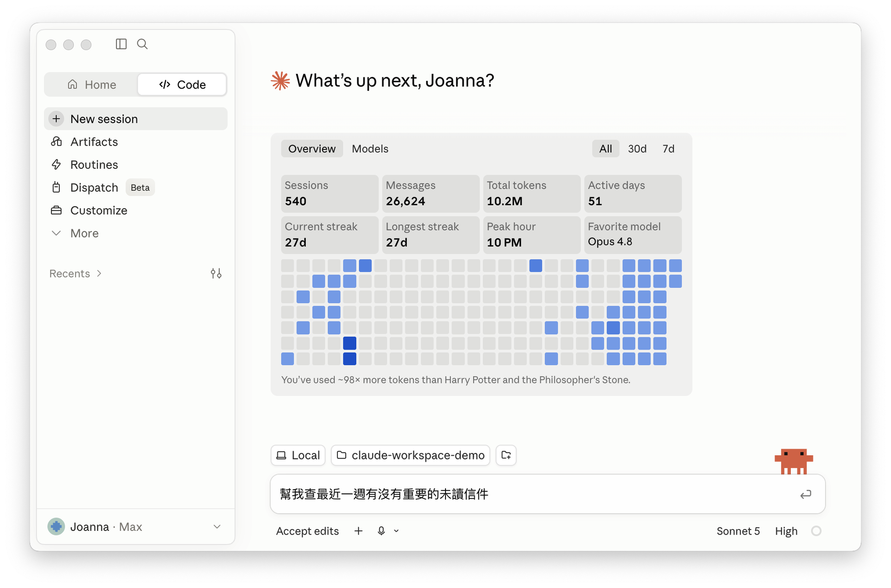Open the Local environment selector
This screenshot has width=891, height=588.
[298, 455]
